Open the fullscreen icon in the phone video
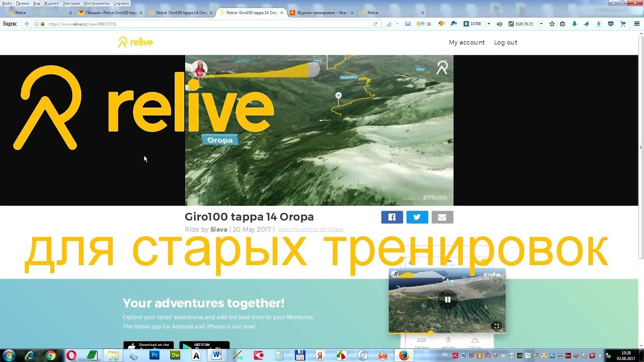Viewport: 644px width, 362px height. (496, 326)
